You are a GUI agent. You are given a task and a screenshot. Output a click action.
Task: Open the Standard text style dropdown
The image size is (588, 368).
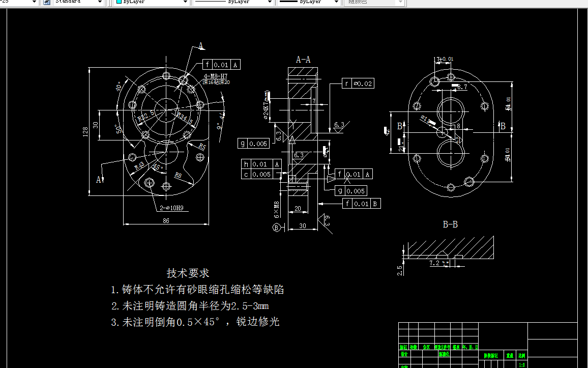pos(99,2)
